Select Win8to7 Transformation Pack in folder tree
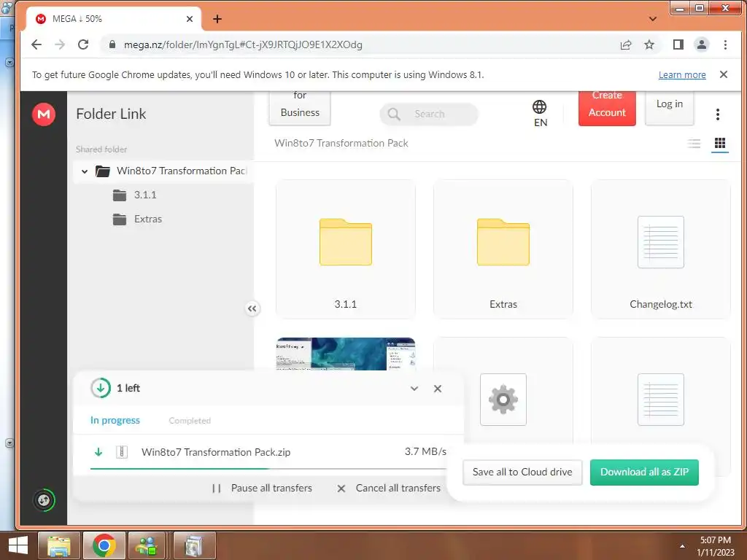The width and height of the screenshot is (747, 560). [164, 171]
